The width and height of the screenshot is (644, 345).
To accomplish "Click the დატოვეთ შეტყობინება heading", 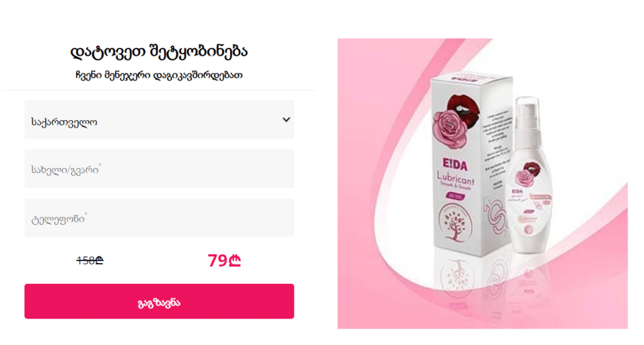I will [159, 52].
